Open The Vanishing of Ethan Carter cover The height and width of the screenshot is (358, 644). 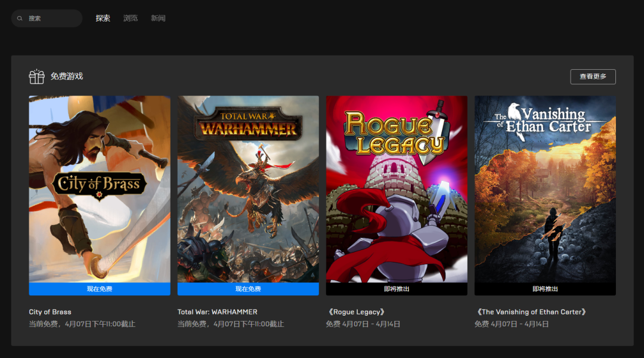point(545,190)
